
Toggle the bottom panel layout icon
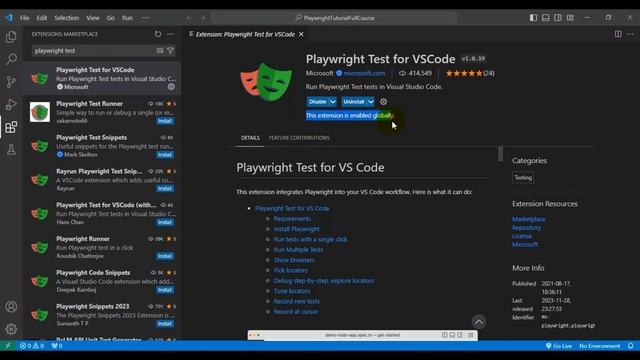(545, 18)
